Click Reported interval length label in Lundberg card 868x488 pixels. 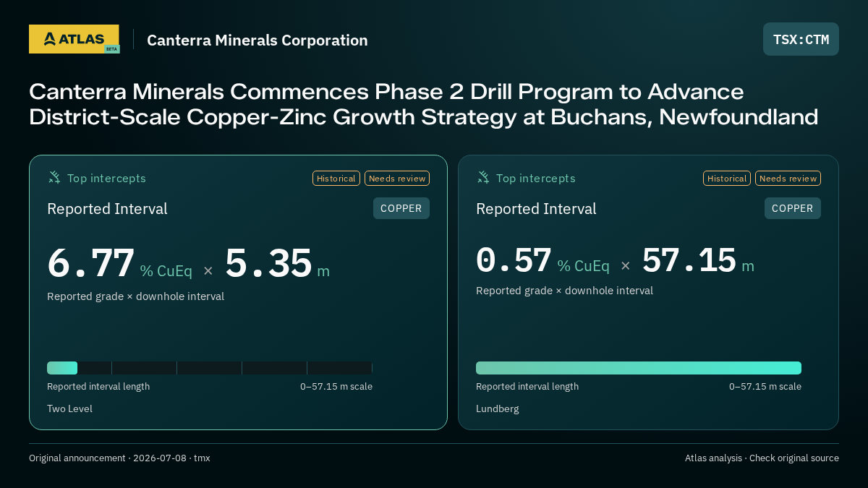pos(527,386)
